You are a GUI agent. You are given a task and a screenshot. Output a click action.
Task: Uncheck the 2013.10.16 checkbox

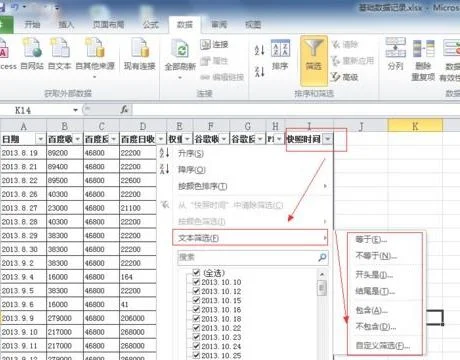coord(196,310)
